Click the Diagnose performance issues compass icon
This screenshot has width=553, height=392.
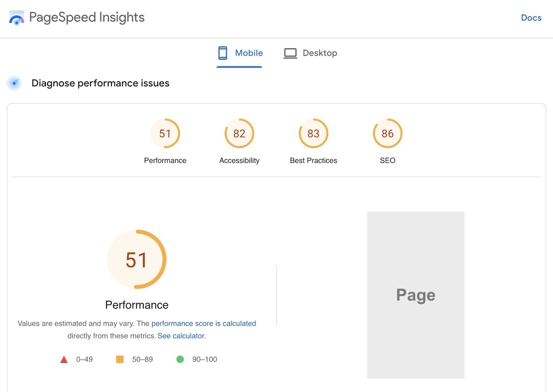(x=14, y=83)
